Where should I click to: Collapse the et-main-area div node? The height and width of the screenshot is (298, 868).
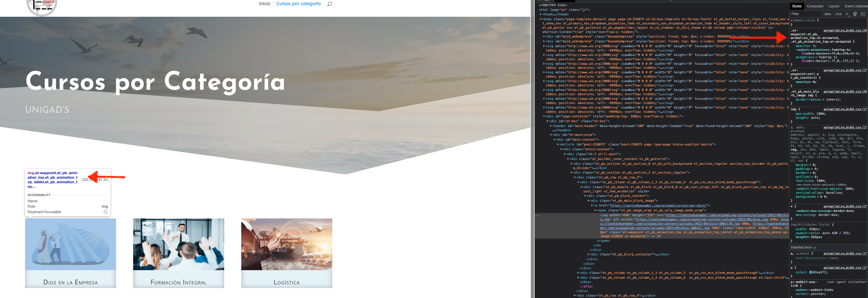click(551, 135)
